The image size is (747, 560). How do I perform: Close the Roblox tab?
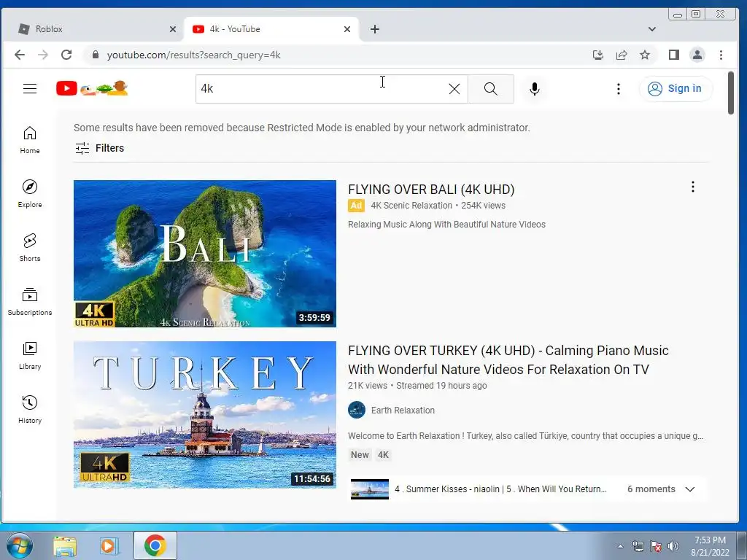[x=173, y=29]
